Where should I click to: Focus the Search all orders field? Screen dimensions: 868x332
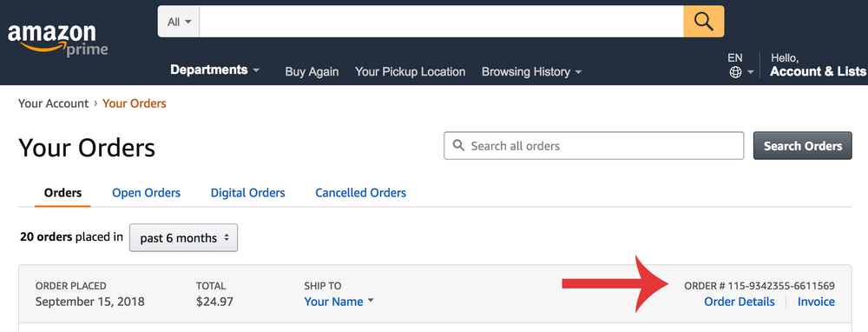(594, 146)
